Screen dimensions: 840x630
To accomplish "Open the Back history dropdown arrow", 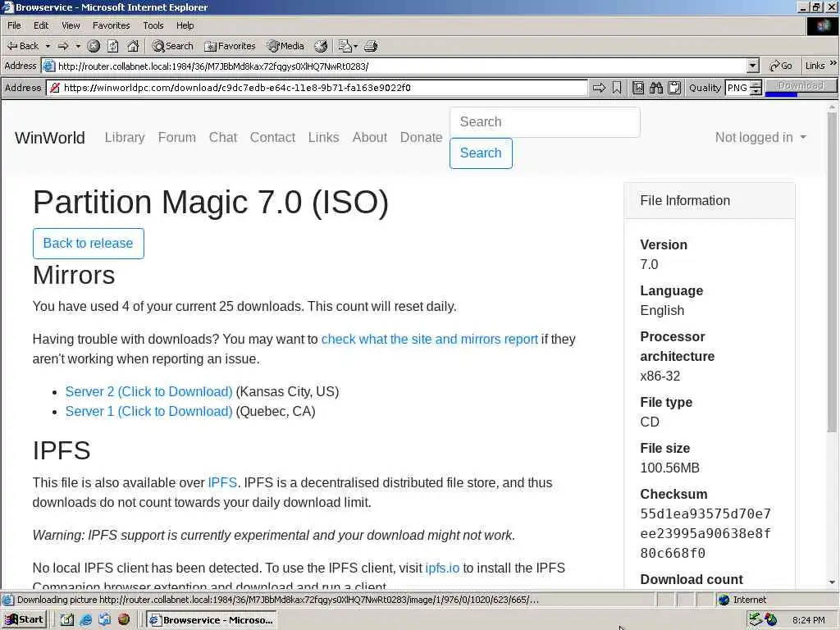I will point(48,46).
